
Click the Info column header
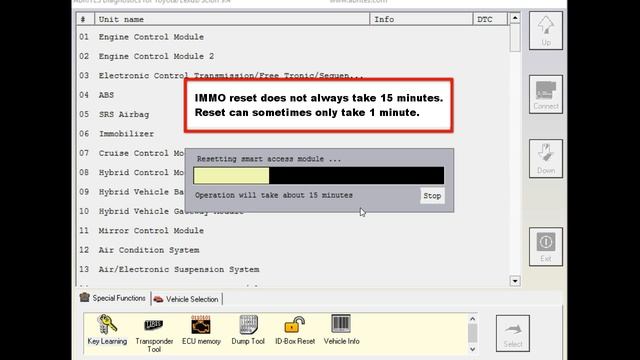coord(421,19)
